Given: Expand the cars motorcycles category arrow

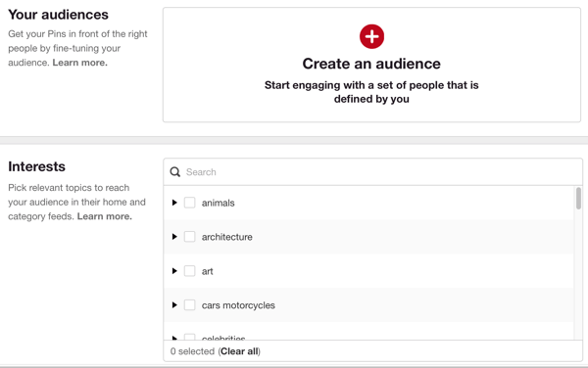Looking at the screenshot, I should pos(174,304).
